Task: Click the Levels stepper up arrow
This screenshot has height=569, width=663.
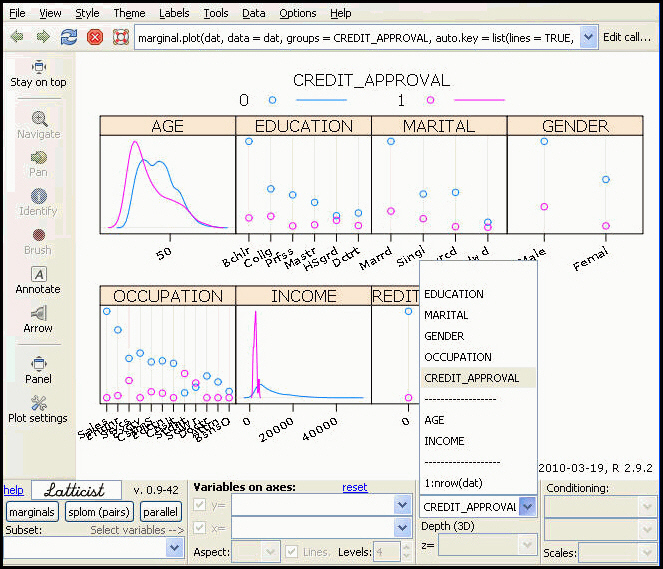Action: click(x=406, y=547)
